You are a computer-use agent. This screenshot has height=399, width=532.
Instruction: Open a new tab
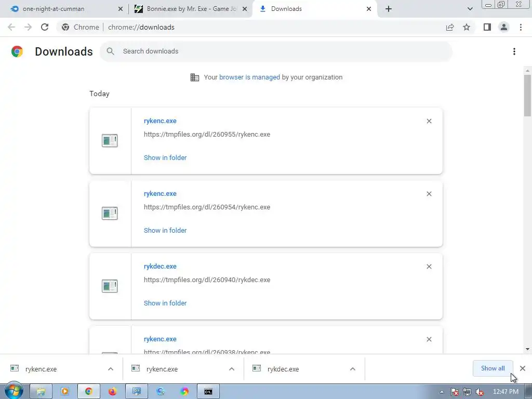[389, 9]
